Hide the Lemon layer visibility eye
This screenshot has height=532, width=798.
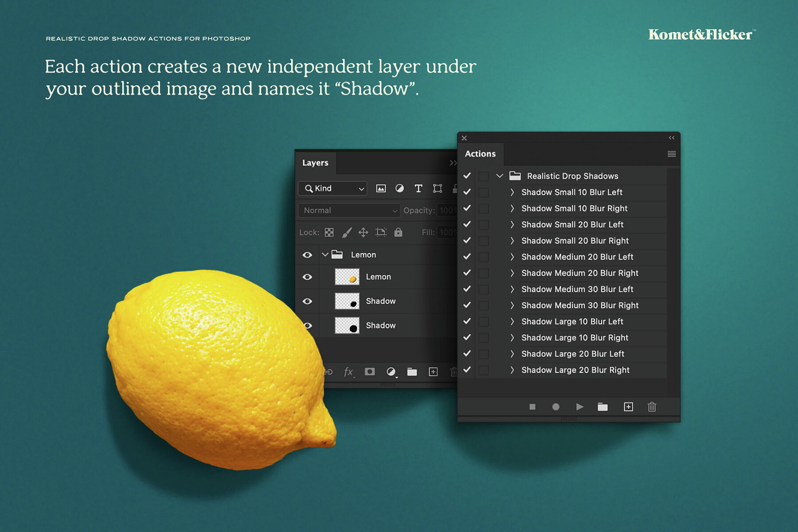tap(307, 277)
